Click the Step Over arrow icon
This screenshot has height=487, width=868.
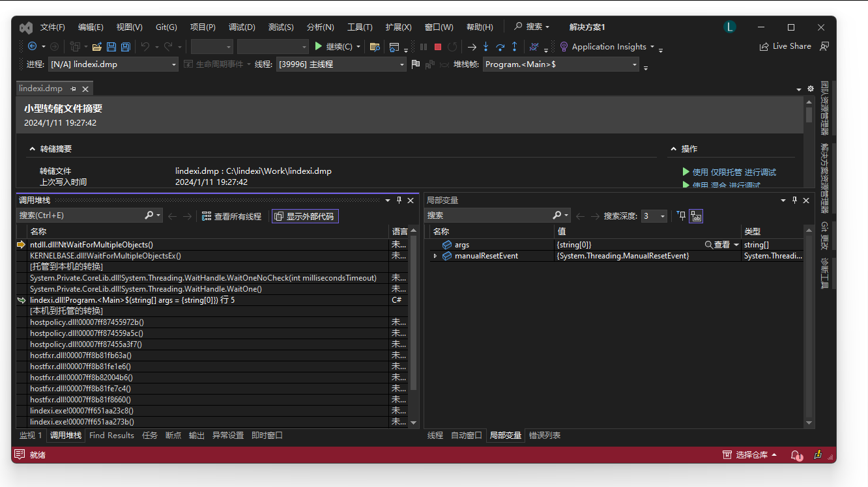point(500,47)
